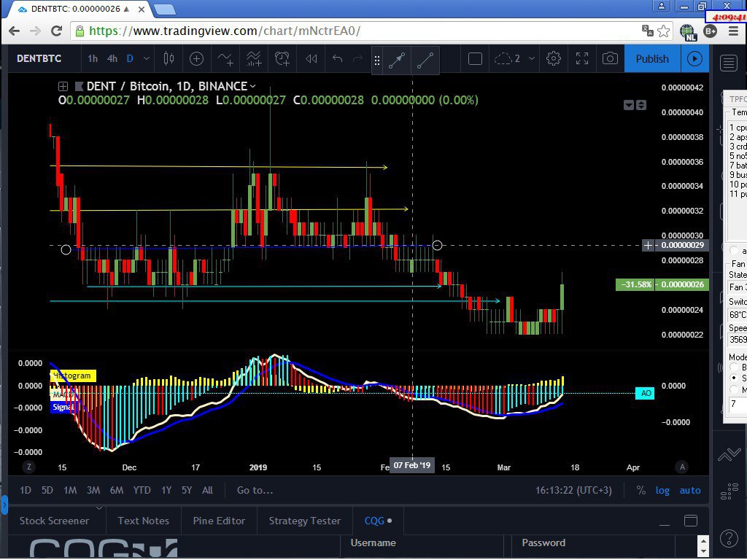Click the Z timezone button at bottom left
Viewport: 747px width, 560px height.
[29, 467]
